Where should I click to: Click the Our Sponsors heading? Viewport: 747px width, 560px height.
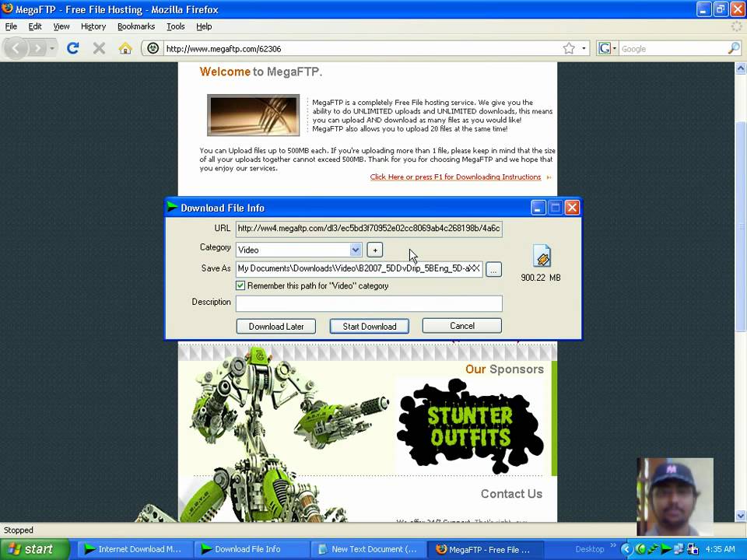(x=504, y=369)
